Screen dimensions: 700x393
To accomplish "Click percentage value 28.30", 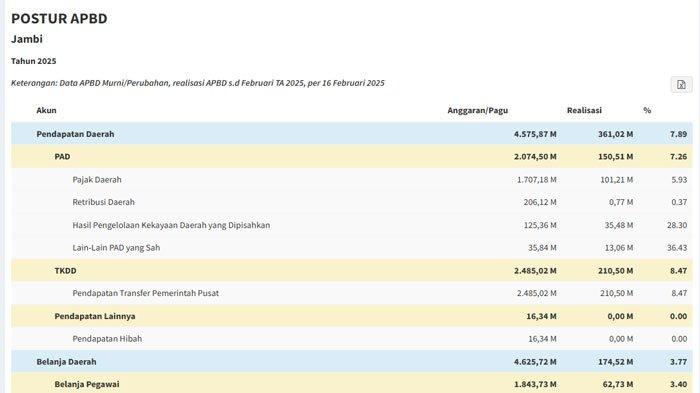I will (x=677, y=225).
